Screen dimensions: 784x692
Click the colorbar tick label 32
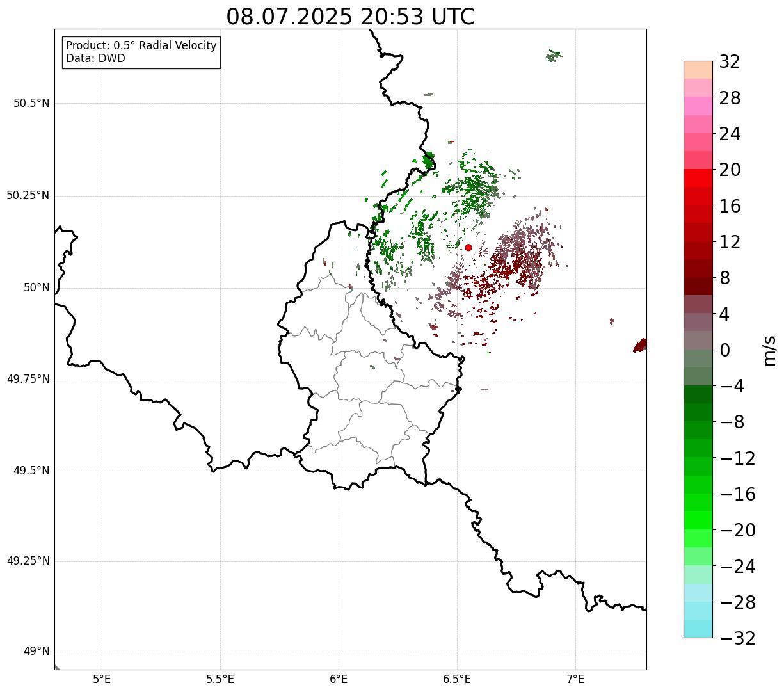point(730,62)
